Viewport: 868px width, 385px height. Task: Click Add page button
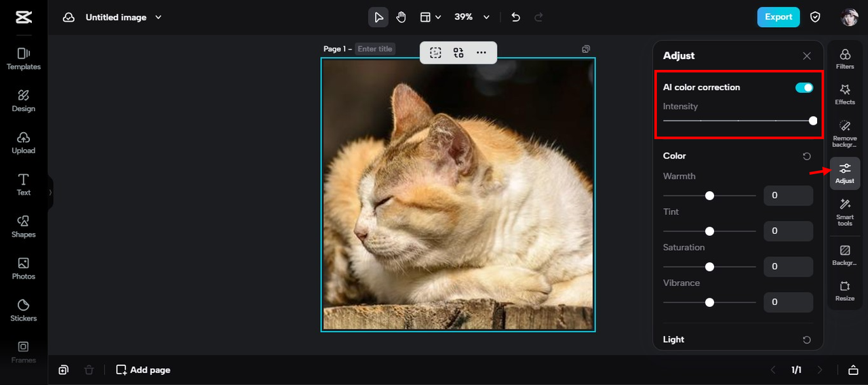[143, 369]
